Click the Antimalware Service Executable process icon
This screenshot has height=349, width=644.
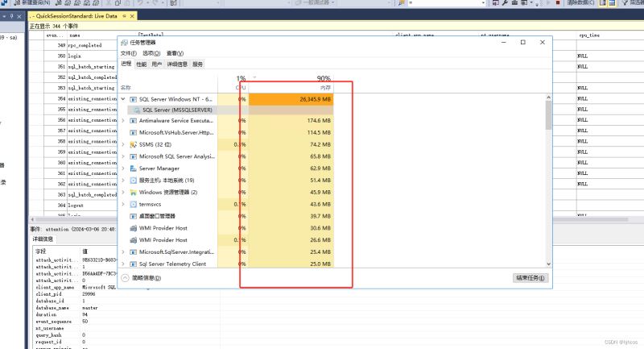click(x=133, y=120)
